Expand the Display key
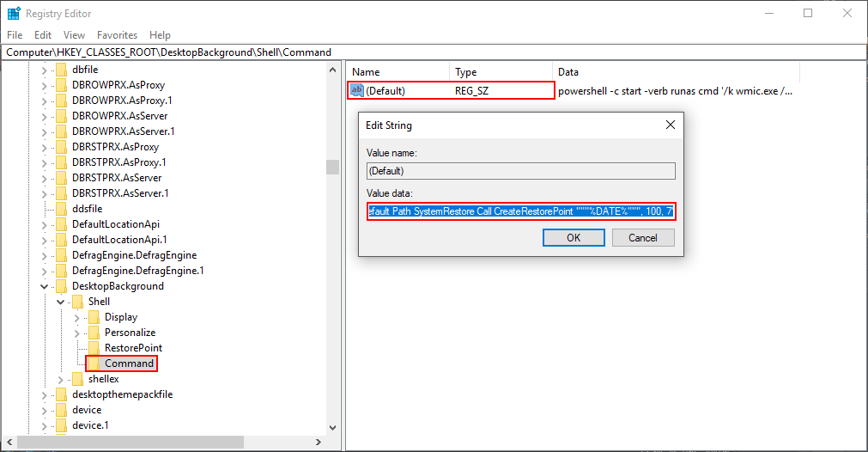The width and height of the screenshot is (868, 452). tap(77, 317)
